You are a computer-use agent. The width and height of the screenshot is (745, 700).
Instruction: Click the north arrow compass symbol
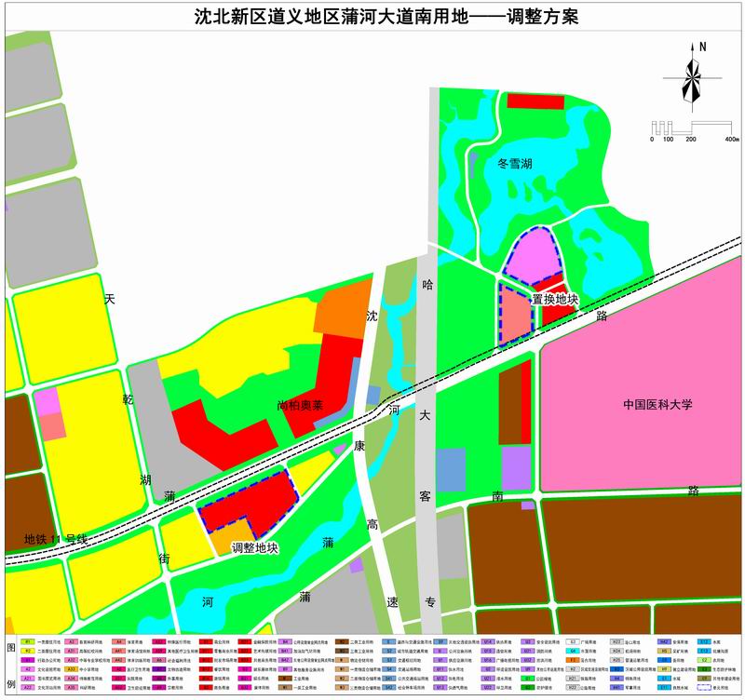[691, 76]
